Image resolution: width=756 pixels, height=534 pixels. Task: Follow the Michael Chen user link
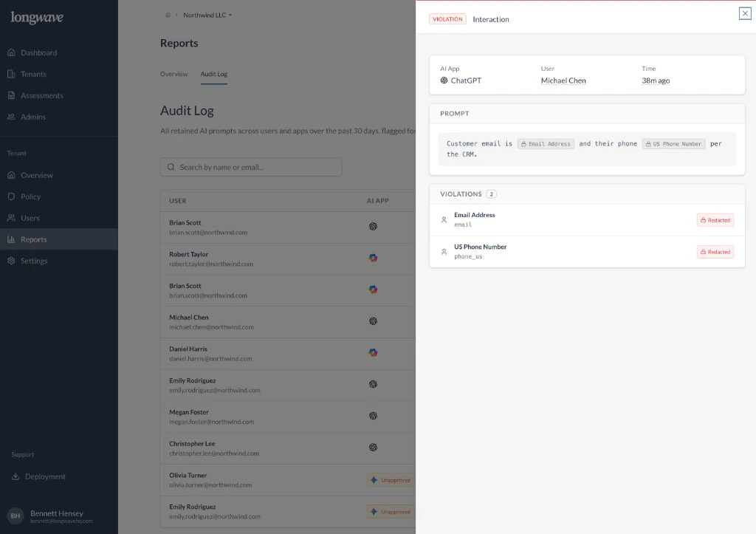(x=563, y=81)
